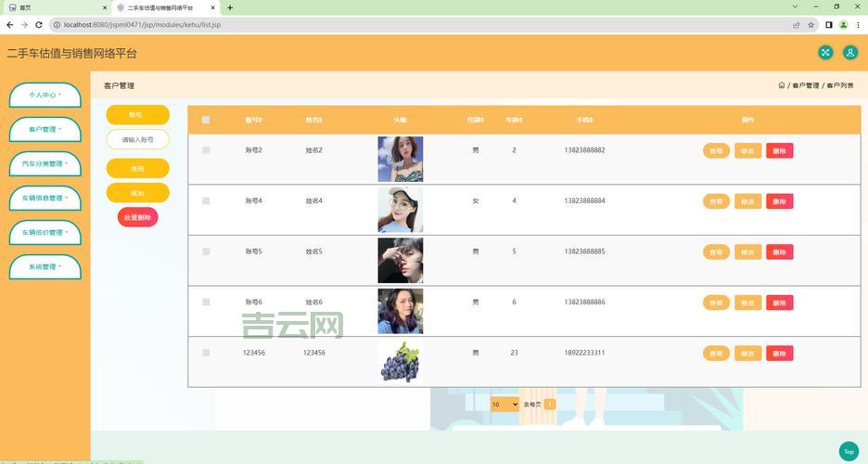Bookmark this page with the star icon
This screenshot has height=464, width=868.
[x=811, y=25]
